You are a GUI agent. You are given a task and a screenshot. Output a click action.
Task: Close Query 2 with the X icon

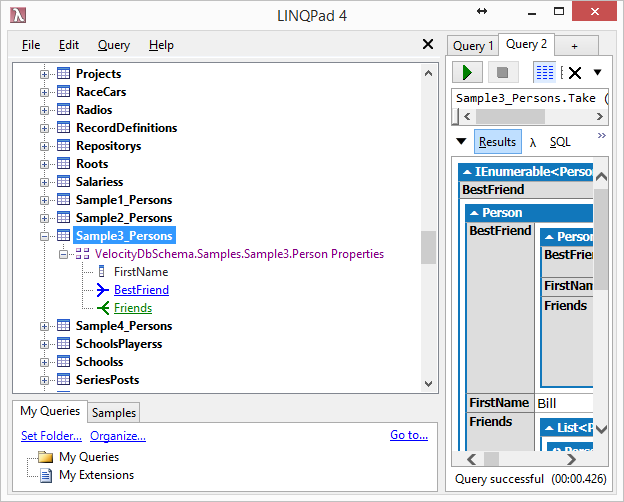click(x=575, y=73)
